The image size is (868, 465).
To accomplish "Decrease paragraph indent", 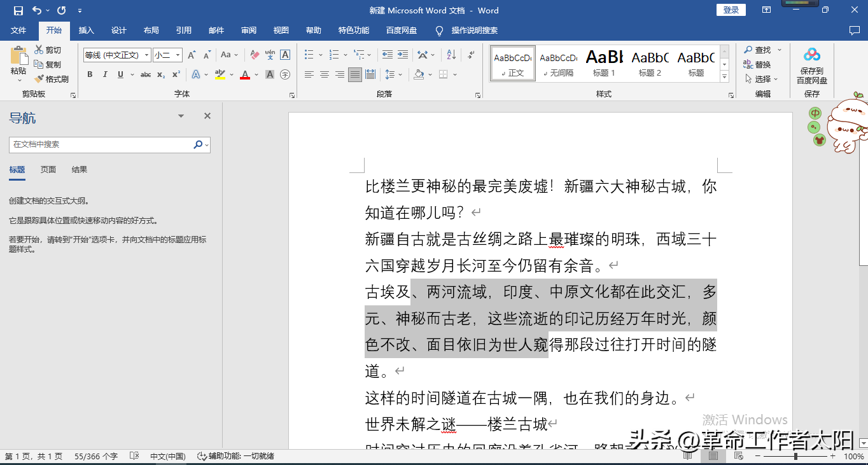I will pyautogui.click(x=387, y=55).
